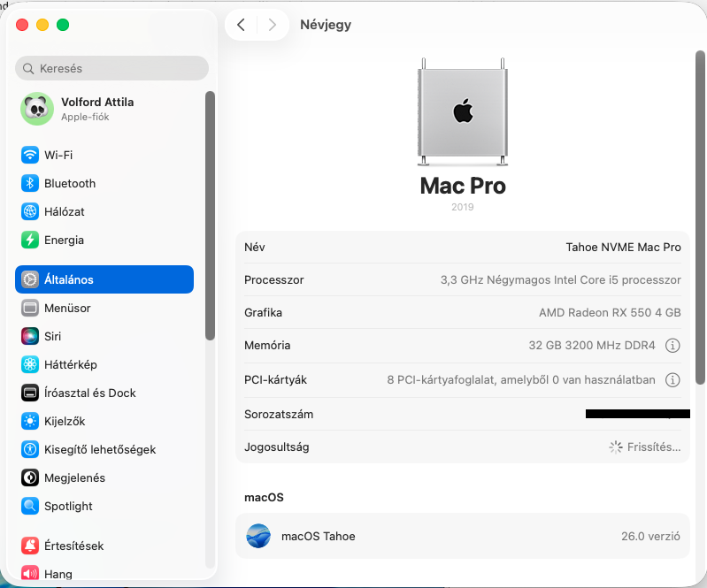
Task: Click the 8 PCI-kártyafoglalat value text
Action: coord(521,380)
